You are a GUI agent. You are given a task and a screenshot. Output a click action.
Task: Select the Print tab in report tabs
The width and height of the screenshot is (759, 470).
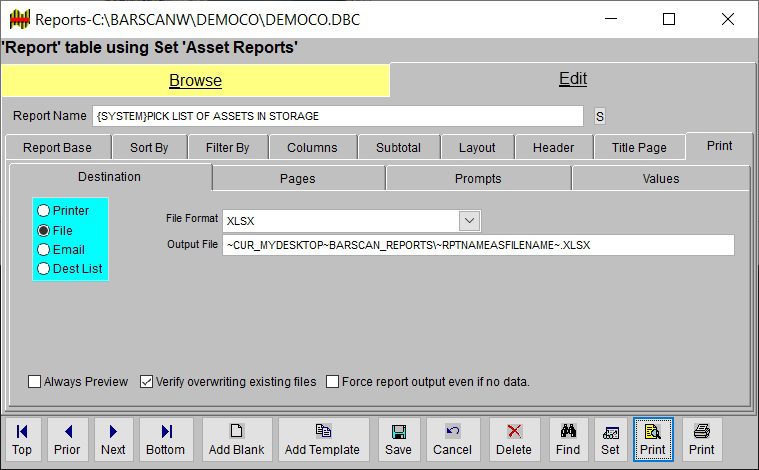(719, 146)
